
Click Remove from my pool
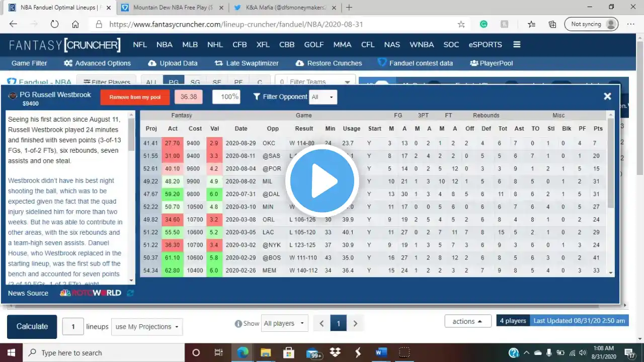pyautogui.click(x=135, y=97)
